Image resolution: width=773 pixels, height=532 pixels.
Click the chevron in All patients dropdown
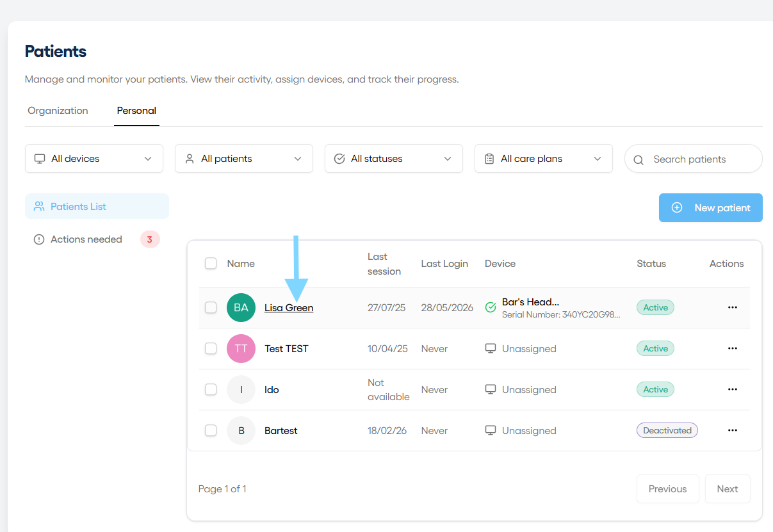(298, 159)
